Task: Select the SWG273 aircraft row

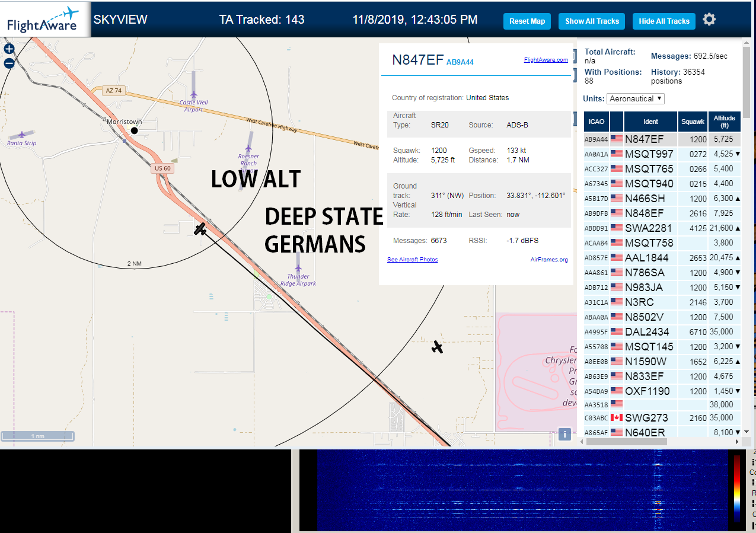Action: pyautogui.click(x=662, y=418)
